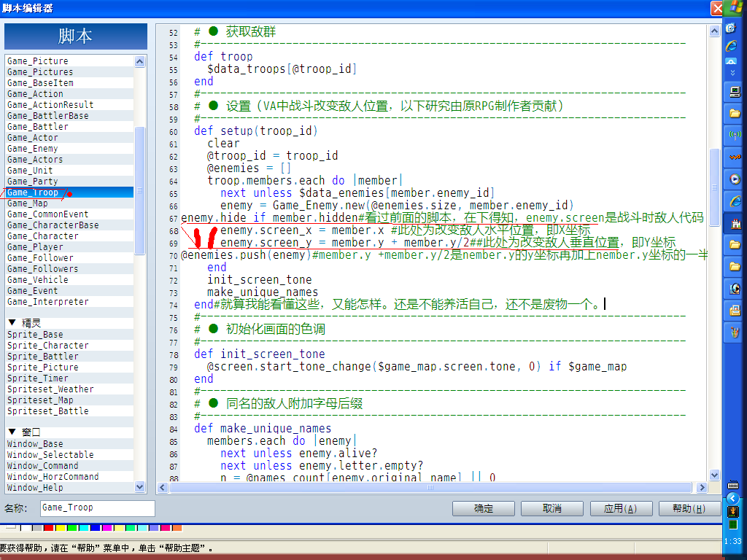Close the script editor window
The image size is (747, 560).
click(717, 8)
